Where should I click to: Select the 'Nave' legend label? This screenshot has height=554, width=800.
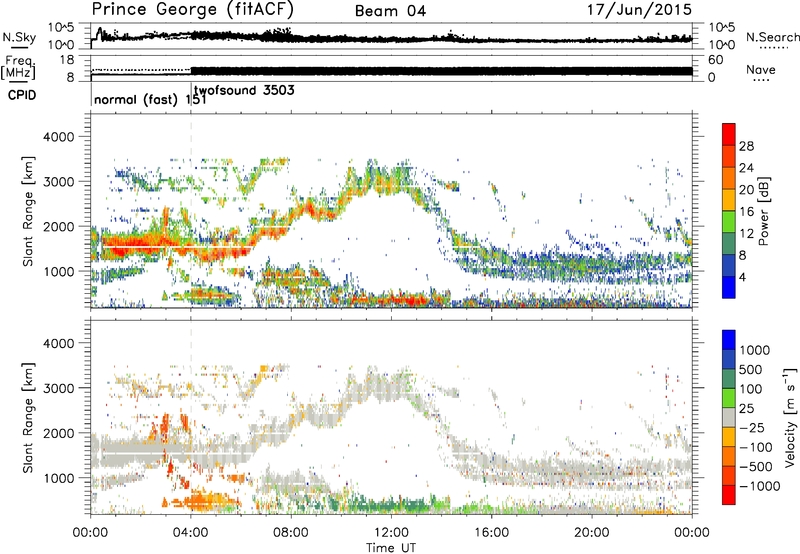pos(761,70)
